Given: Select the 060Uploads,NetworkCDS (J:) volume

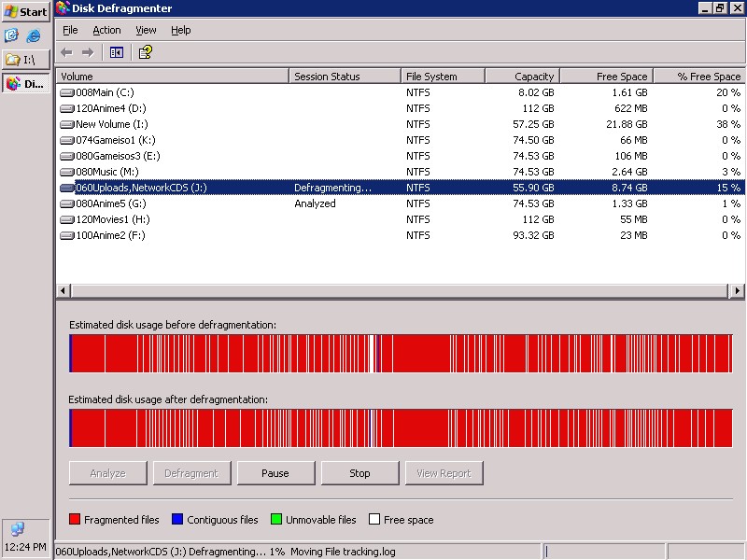Looking at the screenshot, I should [x=401, y=189].
